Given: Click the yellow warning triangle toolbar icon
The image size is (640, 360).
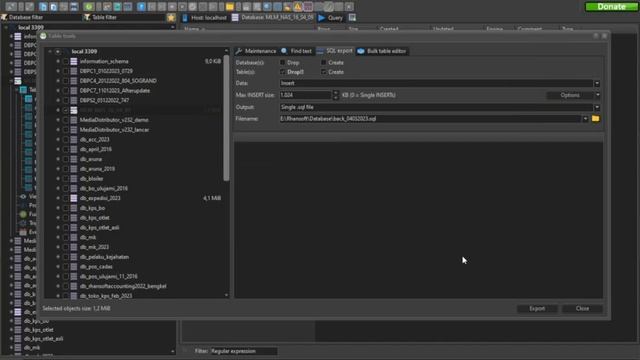Looking at the screenshot, I should [298, 7].
